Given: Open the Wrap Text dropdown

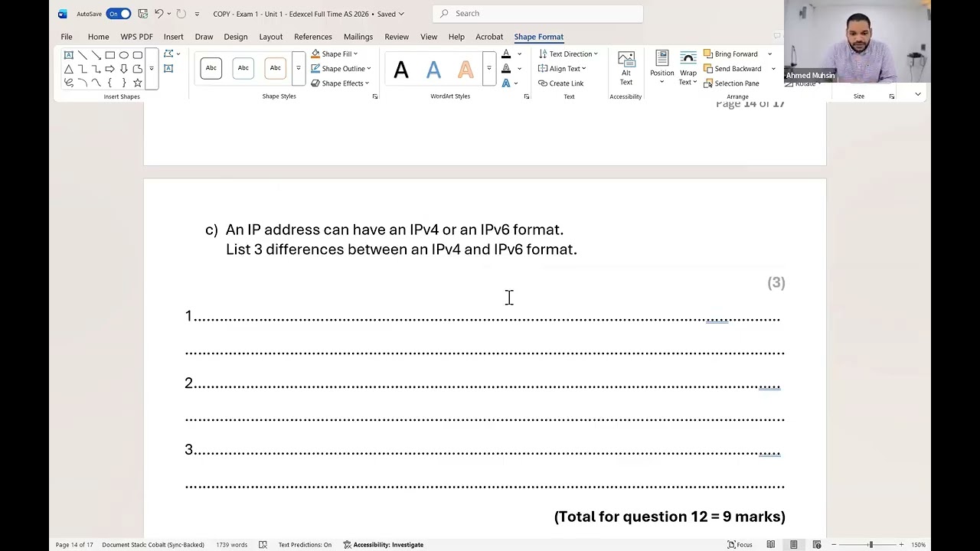Looking at the screenshot, I should pos(688,69).
